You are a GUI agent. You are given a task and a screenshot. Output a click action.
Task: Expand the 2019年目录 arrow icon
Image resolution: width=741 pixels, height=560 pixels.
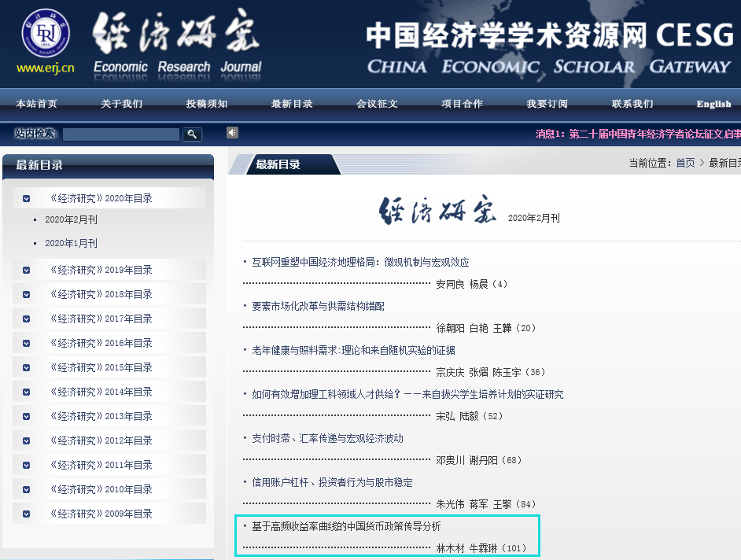tap(27, 271)
